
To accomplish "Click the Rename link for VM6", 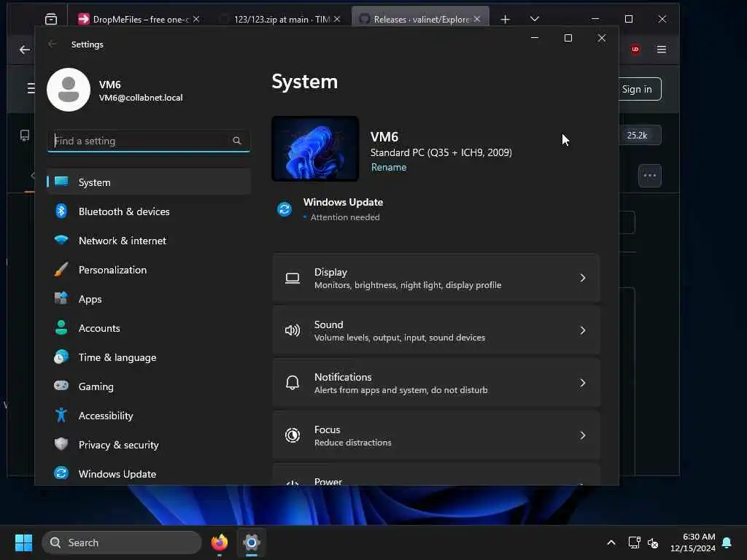I will point(389,167).
